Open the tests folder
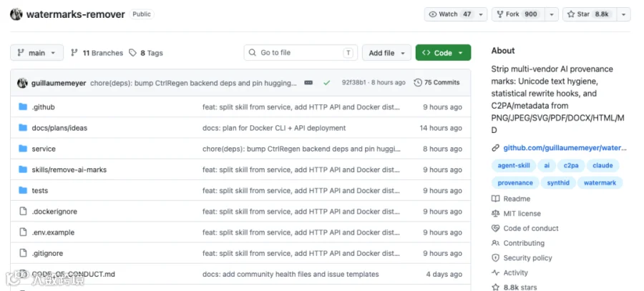This screenshot has height=291, width=644. [x=40, y=190]
